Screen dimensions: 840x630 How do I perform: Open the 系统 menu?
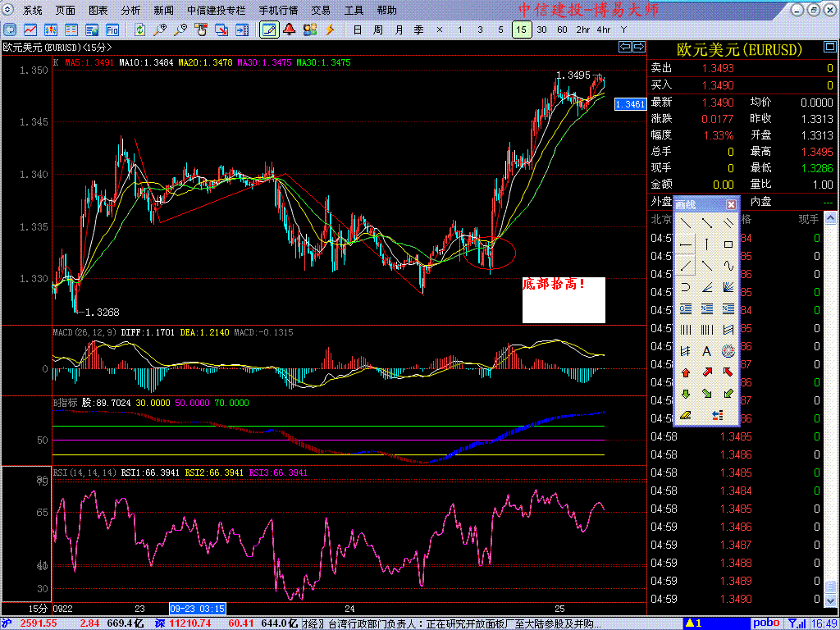33,11
